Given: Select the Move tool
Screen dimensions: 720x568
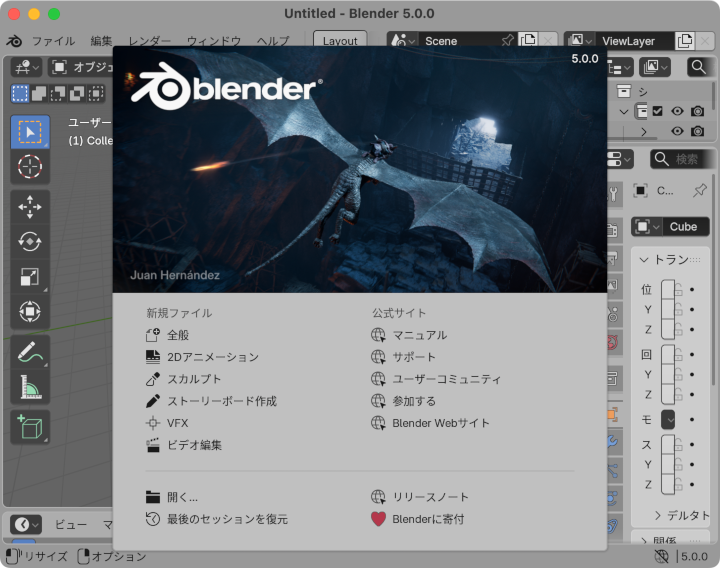Looking at the screenshot, I should (30, 207).
